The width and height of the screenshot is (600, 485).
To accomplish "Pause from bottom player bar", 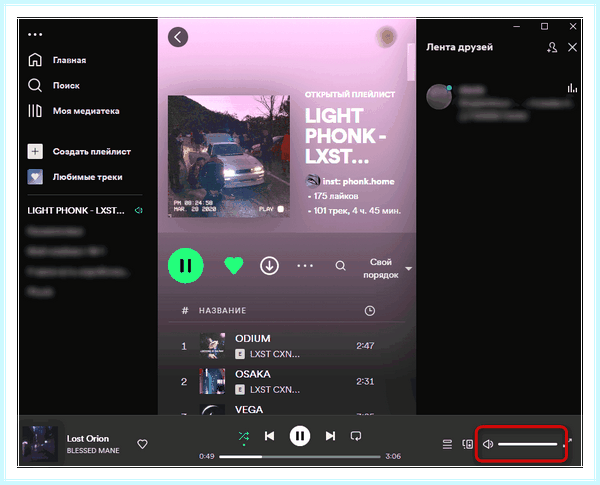I will coord(300,436).
